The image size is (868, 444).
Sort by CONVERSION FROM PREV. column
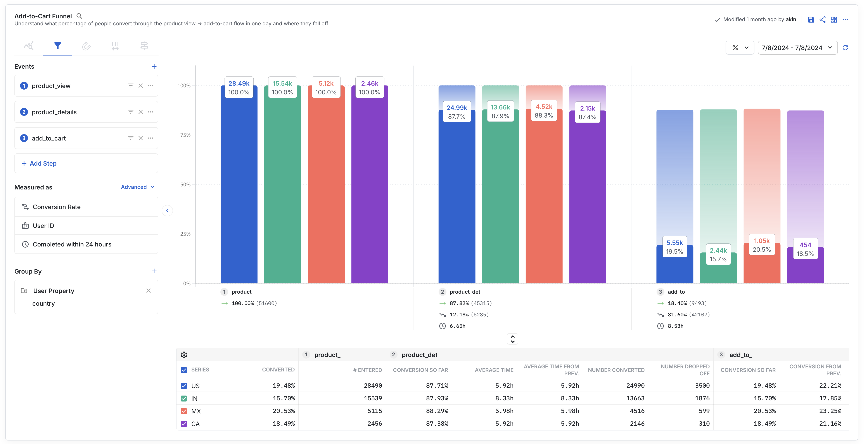point(815,370)
